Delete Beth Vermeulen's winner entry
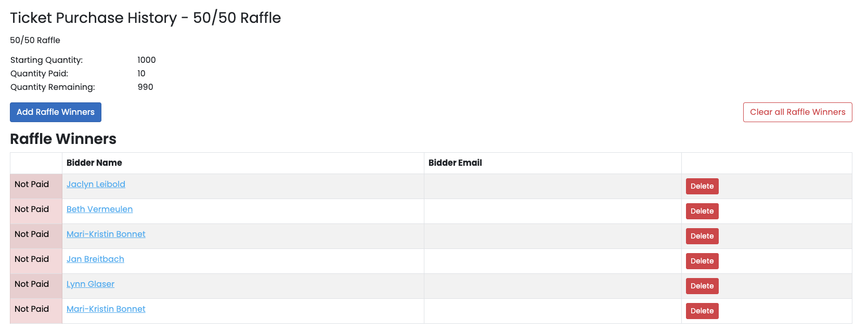 coord(702,211)
